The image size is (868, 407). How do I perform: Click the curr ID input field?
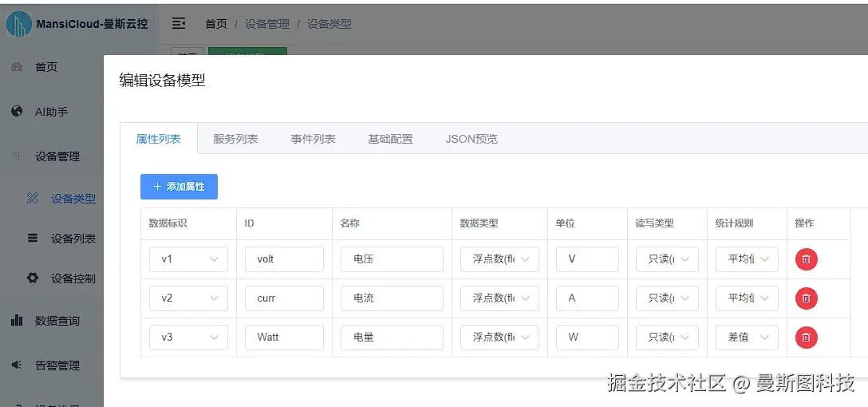click(x=285, y=298)
